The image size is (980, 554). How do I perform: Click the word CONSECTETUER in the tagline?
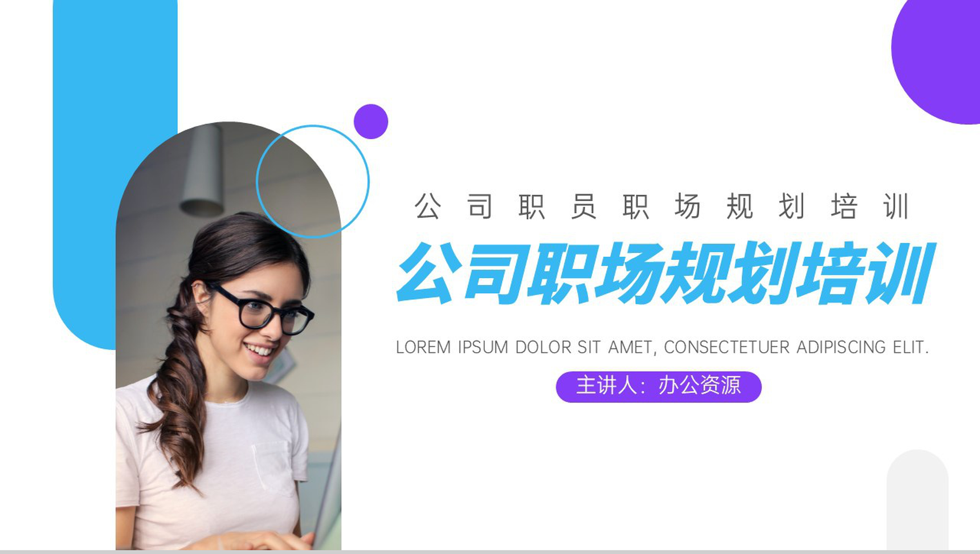727,347
